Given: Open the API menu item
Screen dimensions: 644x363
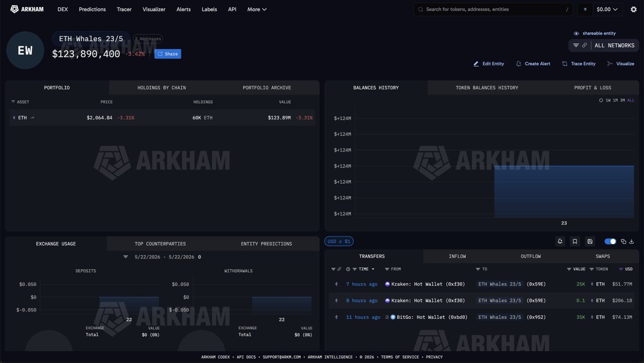Looking at the screenshot, I should [232, 9].
